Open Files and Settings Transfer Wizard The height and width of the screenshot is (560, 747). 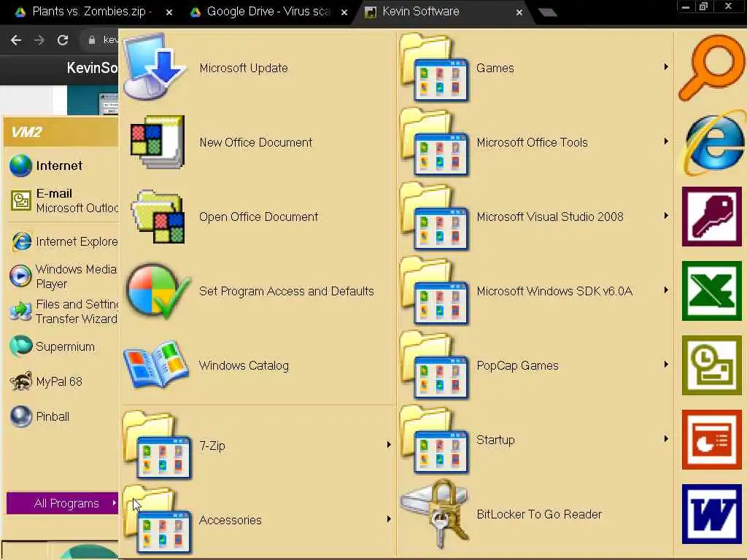[63, 311]
